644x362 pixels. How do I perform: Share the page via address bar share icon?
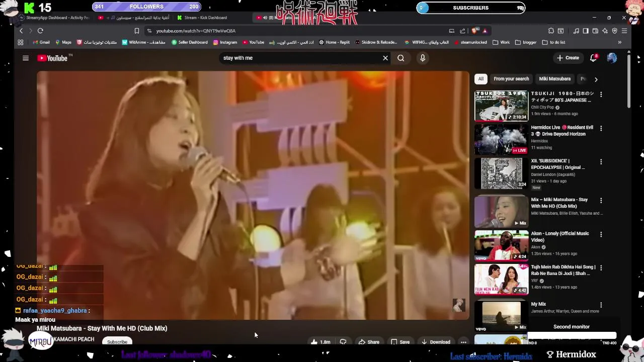(462, 31)
